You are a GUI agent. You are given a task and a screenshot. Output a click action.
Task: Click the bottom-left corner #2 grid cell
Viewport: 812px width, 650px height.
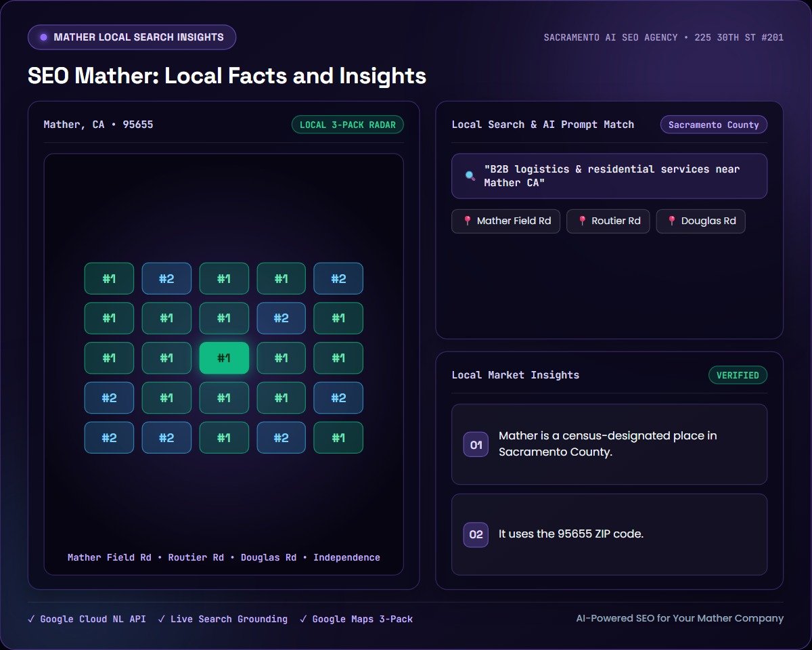pos(109,437)
